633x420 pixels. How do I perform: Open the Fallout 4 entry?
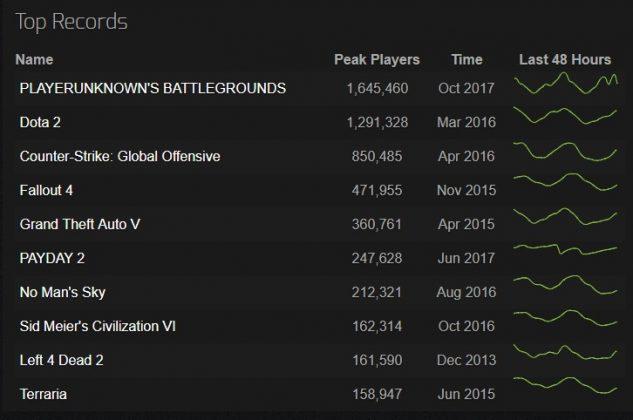point(46,190)
